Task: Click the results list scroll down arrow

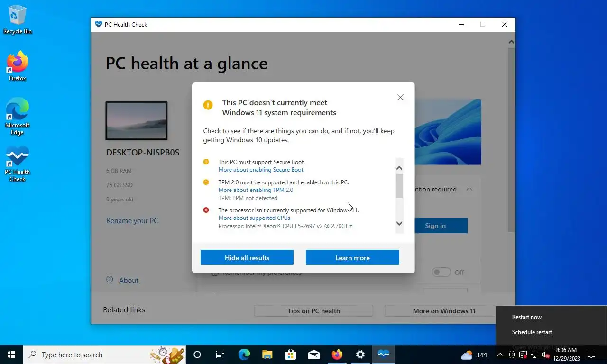Action: click(399, 224)
